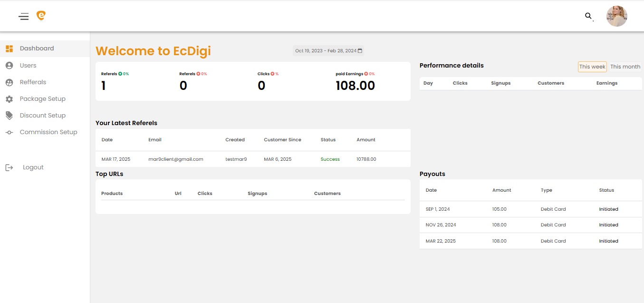Click the orange EcDigi logo
Viewport: 644px width, 303px height.
click(41, 16)
